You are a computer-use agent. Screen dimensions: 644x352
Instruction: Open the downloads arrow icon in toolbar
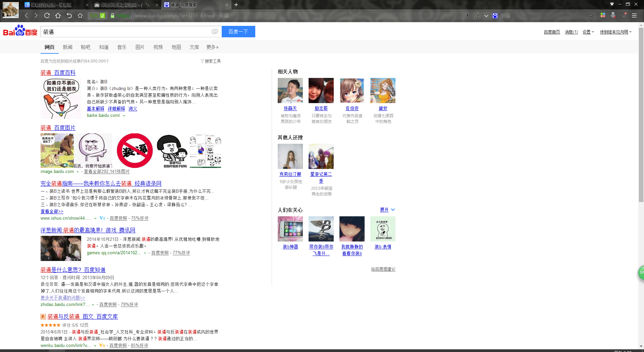613,15
